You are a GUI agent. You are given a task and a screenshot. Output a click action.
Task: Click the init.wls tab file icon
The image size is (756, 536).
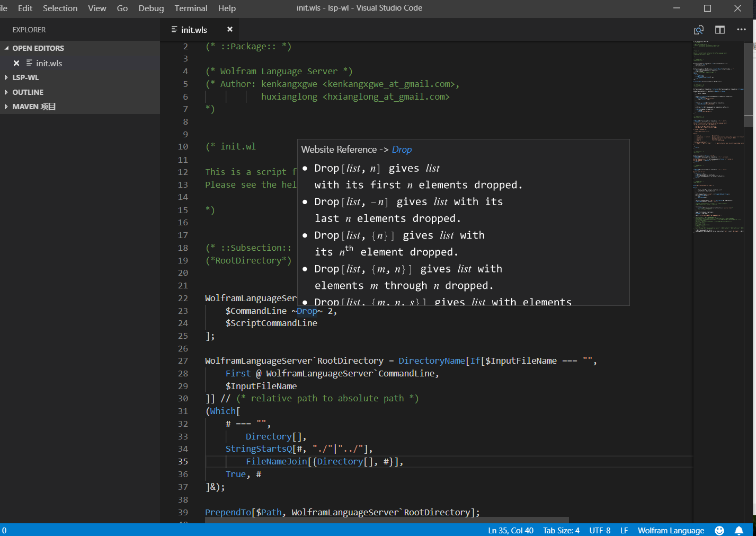point(174,30)
